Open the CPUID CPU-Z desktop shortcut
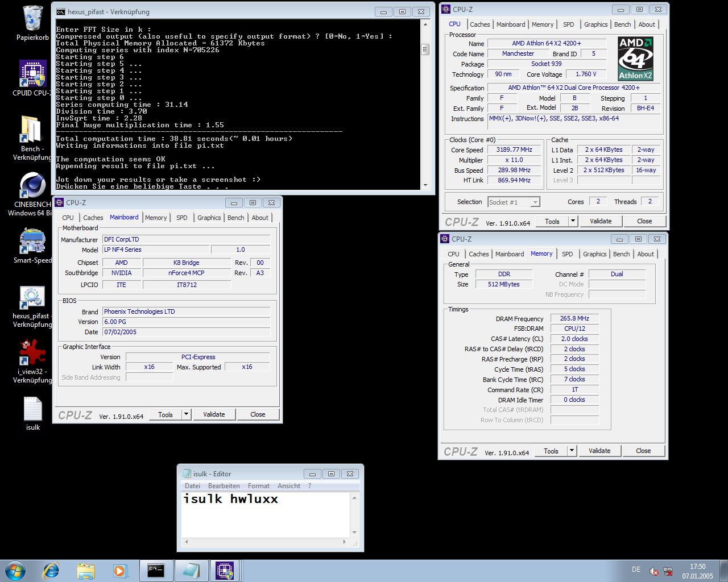Screen dimensions: 728x582 (x=32, y=77)
